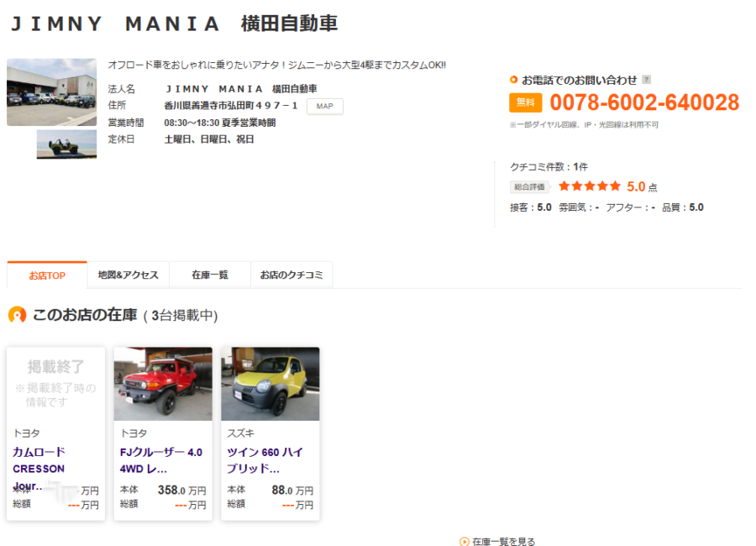Click the business hours 08:30〜18:30 text

[220, 123]
